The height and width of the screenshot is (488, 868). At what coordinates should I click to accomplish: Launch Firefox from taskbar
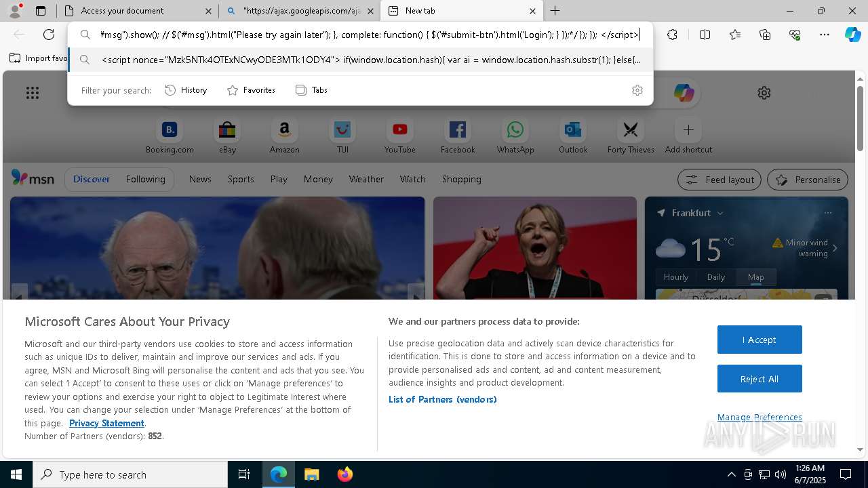pyautogui.click(x=345, y=474)
